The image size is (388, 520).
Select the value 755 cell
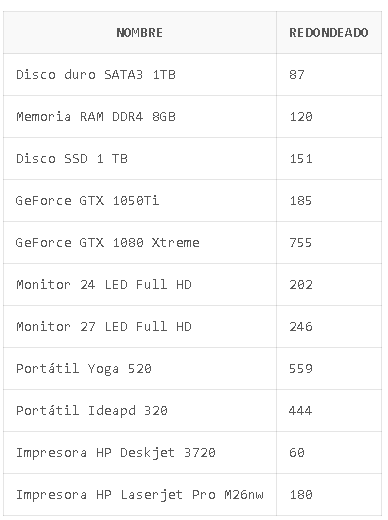[329, 242]
